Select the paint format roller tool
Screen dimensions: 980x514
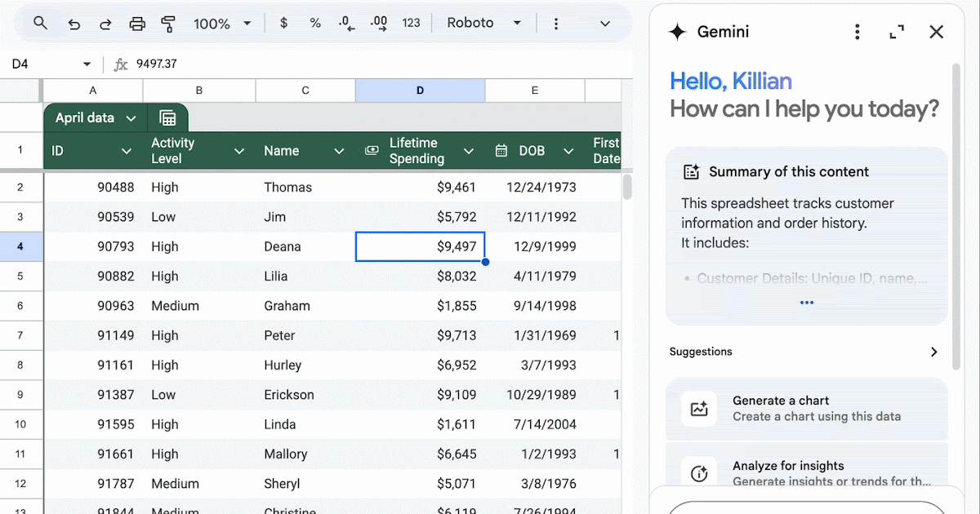[x=168, y=24]
